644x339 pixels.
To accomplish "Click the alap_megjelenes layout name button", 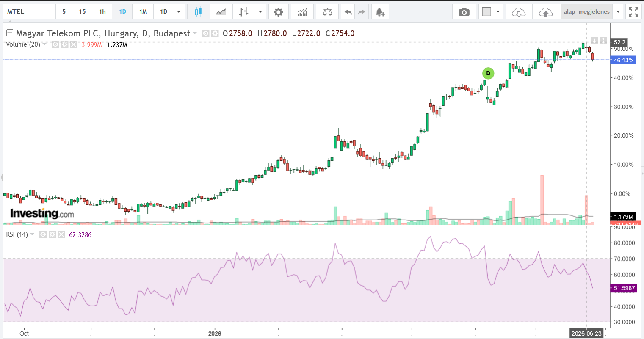I will tap(587, 12).
